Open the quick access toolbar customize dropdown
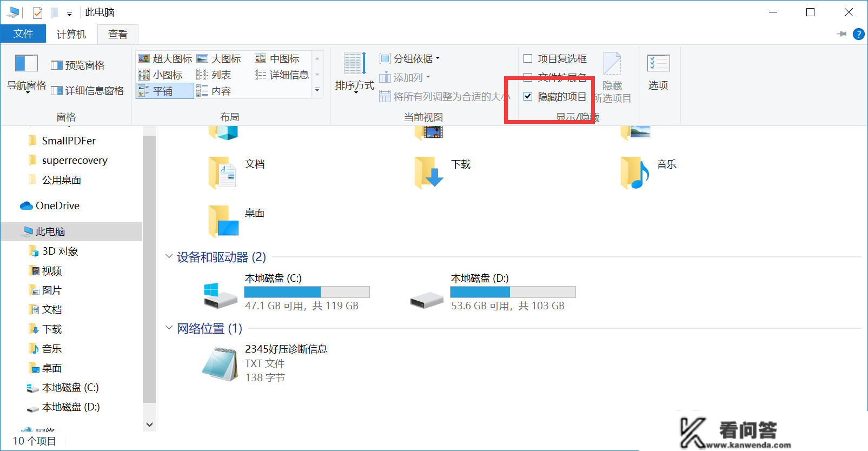 pyautogui.click(x=69, y=14)
